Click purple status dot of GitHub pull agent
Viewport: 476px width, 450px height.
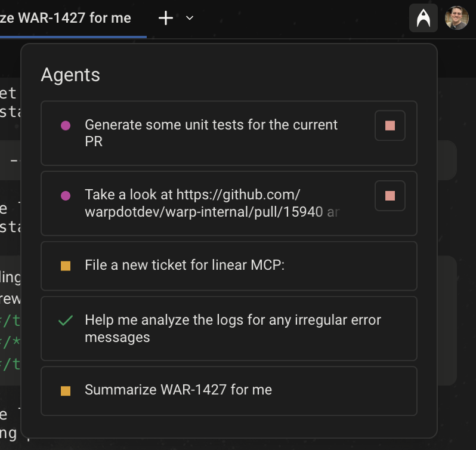coord(66,196)
